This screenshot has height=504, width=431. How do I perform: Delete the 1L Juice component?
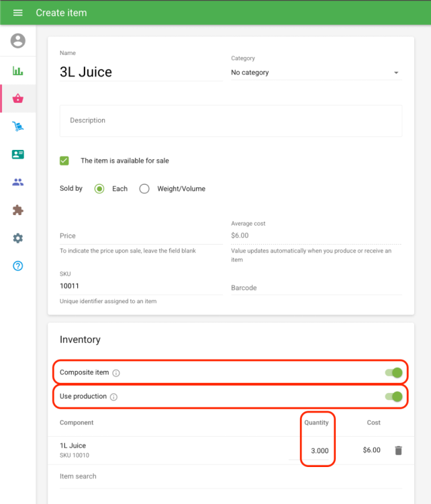point(398,450)
